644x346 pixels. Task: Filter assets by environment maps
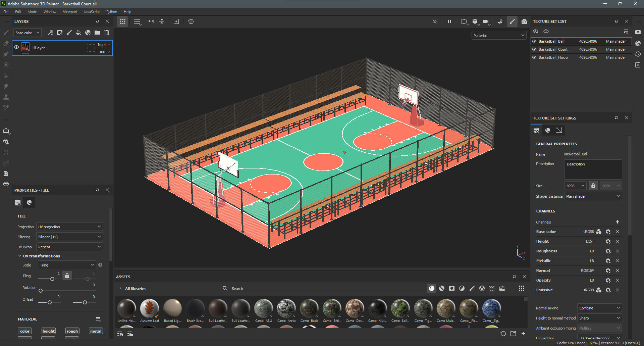[x=502, y=288]
